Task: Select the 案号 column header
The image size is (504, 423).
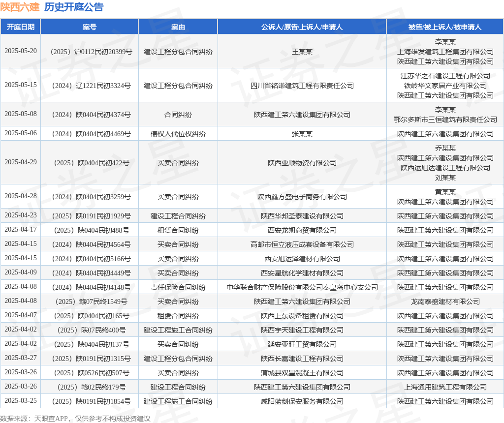Action: (90, 27)
